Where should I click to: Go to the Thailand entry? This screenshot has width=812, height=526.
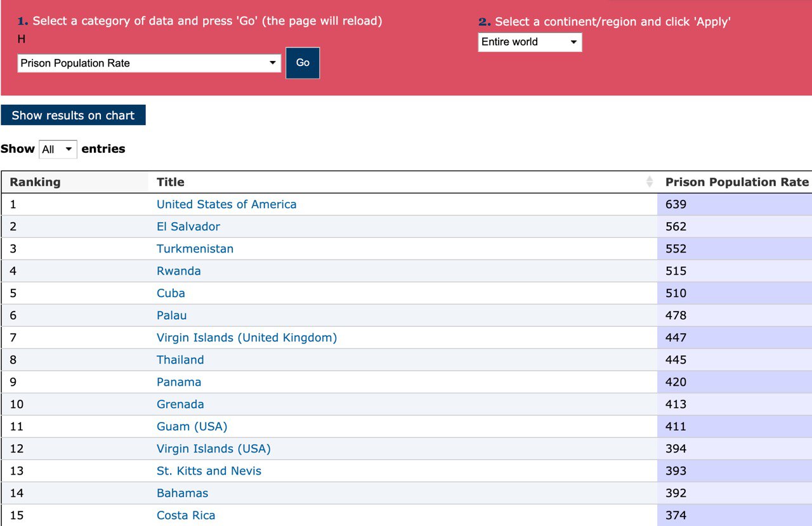180,360
